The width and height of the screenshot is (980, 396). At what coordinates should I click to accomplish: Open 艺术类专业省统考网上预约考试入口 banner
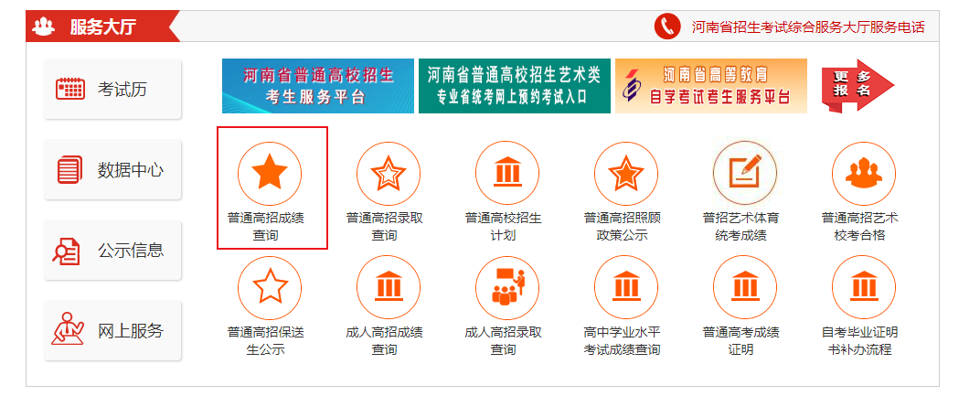click(x=514, y=86)
